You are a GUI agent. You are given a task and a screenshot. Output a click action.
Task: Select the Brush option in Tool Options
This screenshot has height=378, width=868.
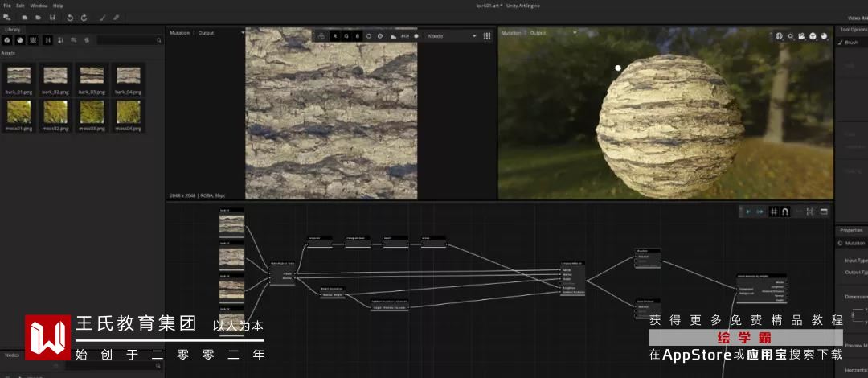point(850,42)
